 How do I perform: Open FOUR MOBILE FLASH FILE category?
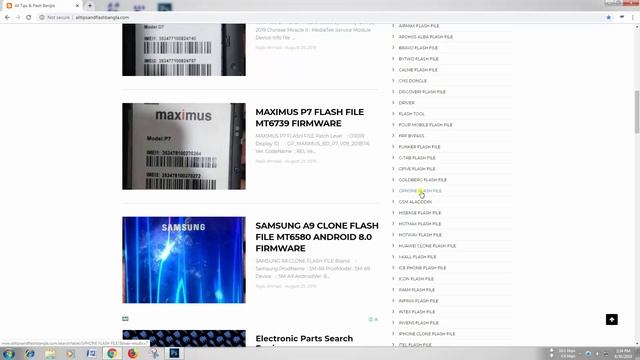pyautogui.click(x=425, y=125)
